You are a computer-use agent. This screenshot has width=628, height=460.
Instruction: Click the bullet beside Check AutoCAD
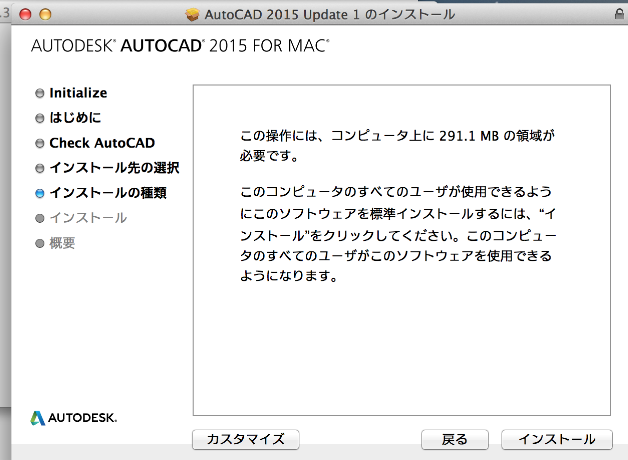tap(40, 143)
